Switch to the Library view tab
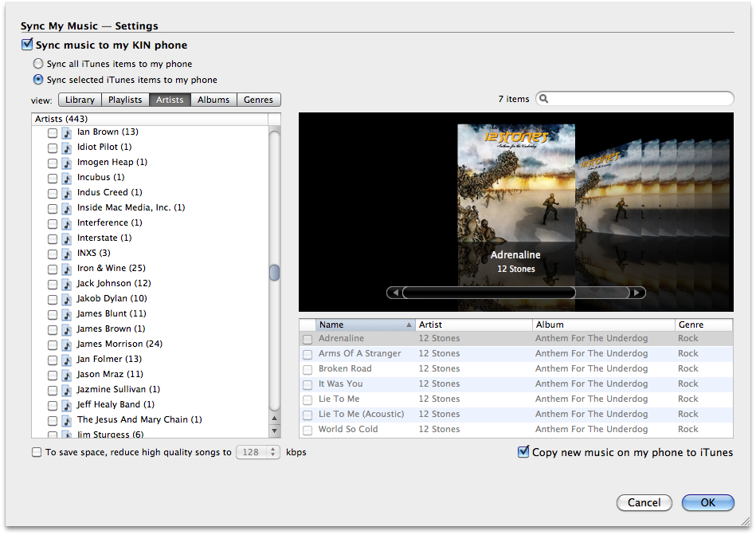The width and height of the screenshot is (756, 535). tap(80, 100)
